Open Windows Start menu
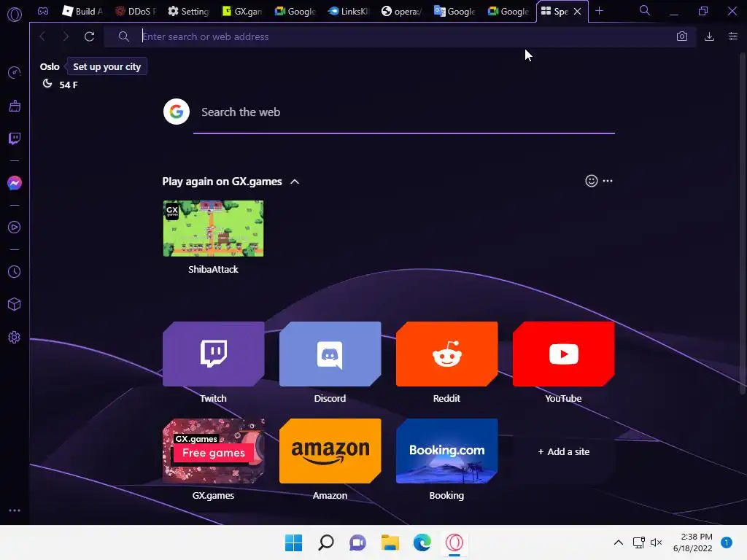Image resolution: width=747 pixels, height=560 pixels. pos(293,542)
